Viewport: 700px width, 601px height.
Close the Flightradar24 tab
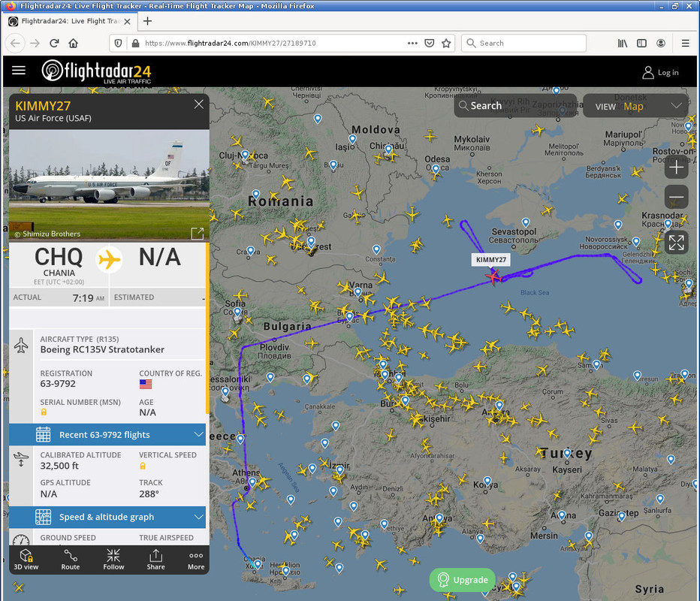(x=127, y=22)
